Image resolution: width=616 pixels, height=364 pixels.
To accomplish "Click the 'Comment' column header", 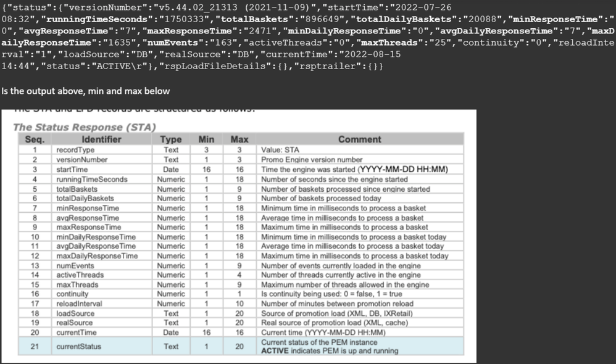I will pyautogui.click(x=360, y=139).
